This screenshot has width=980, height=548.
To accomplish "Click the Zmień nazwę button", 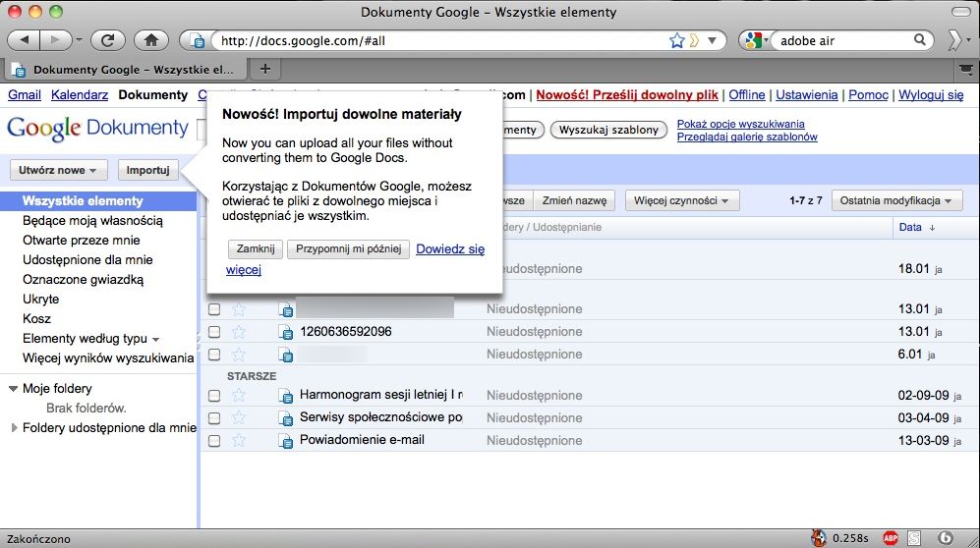I will coord(574,200).
